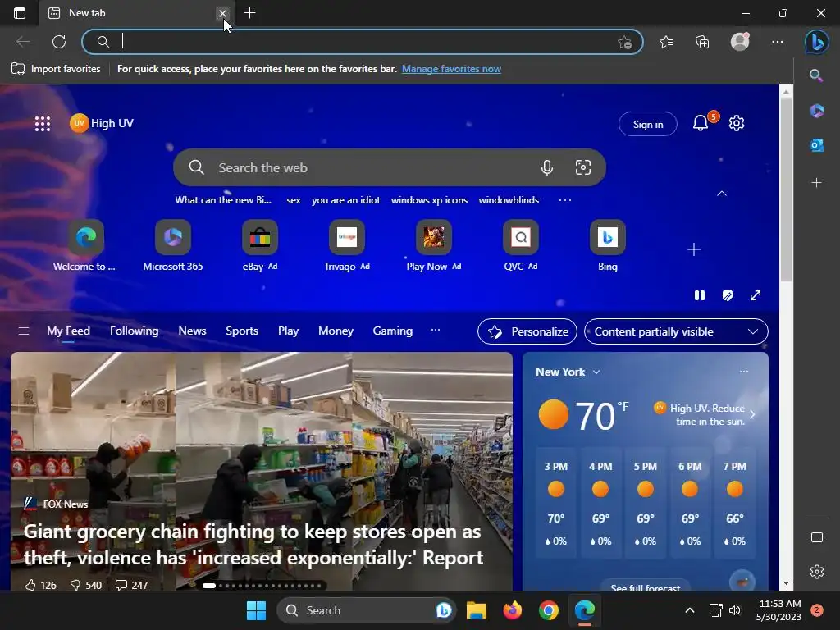Click Import favorites
The image size is (840, 630).
(57, 69)
